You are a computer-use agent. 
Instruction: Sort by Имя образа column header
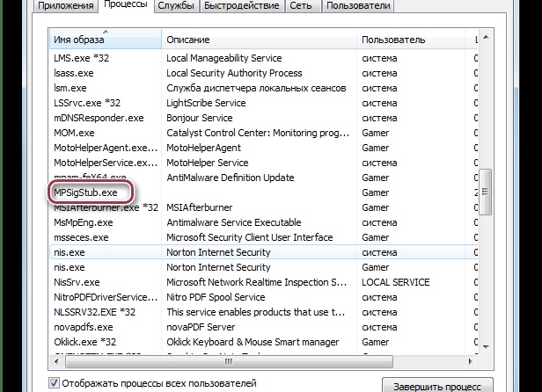(106, 40)
